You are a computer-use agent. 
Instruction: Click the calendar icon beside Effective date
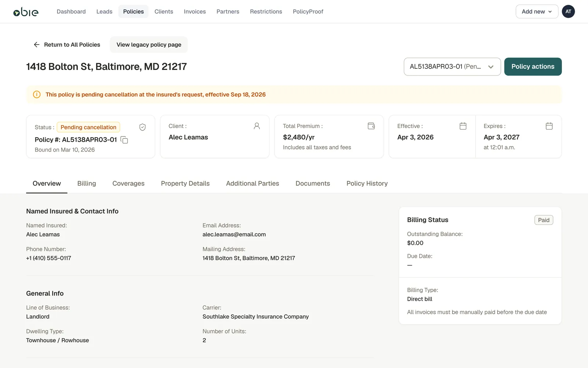(x=463, y=126)
